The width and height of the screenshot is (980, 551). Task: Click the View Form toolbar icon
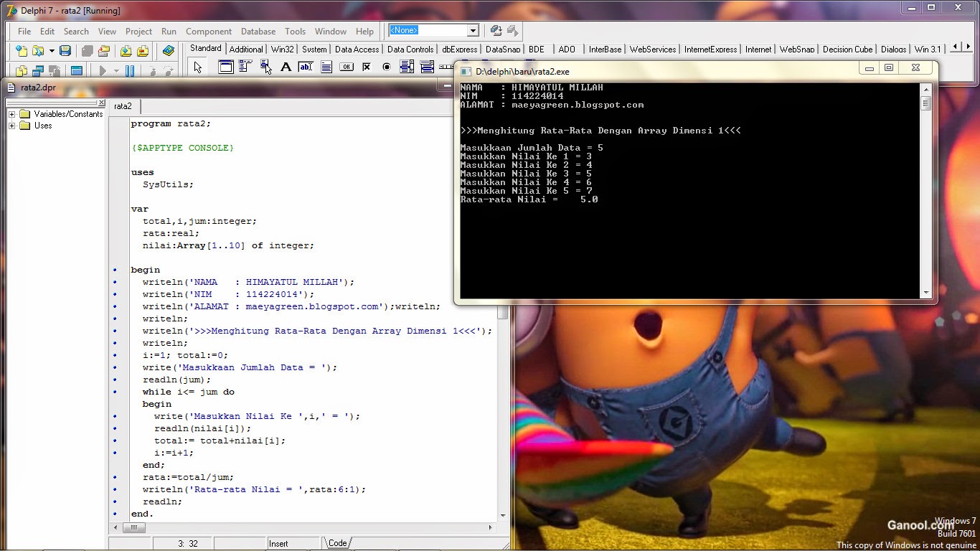[38, 71]
